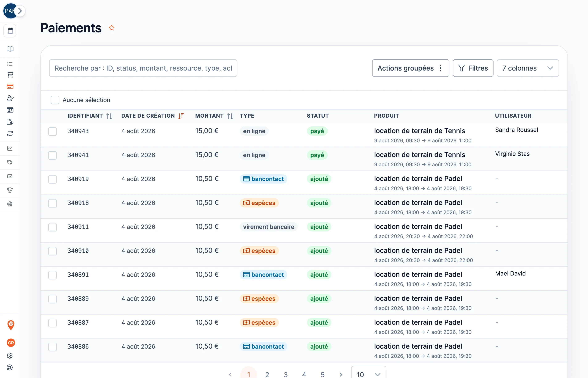Click the virement bancaire badge on payment 340911
The height and width of the screenshot is (378, 588).
pos(268,227)
